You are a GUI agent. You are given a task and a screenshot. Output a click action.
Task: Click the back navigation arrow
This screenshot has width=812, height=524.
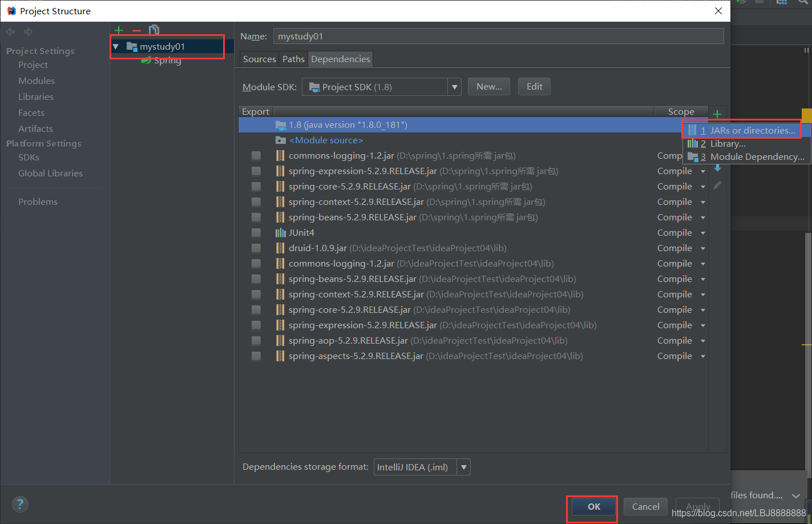pos(10,32)
